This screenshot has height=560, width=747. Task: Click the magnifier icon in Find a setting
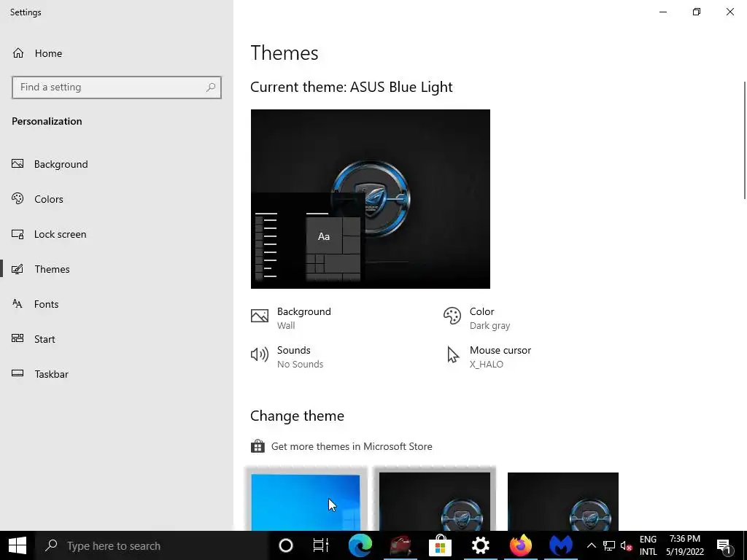211,87
